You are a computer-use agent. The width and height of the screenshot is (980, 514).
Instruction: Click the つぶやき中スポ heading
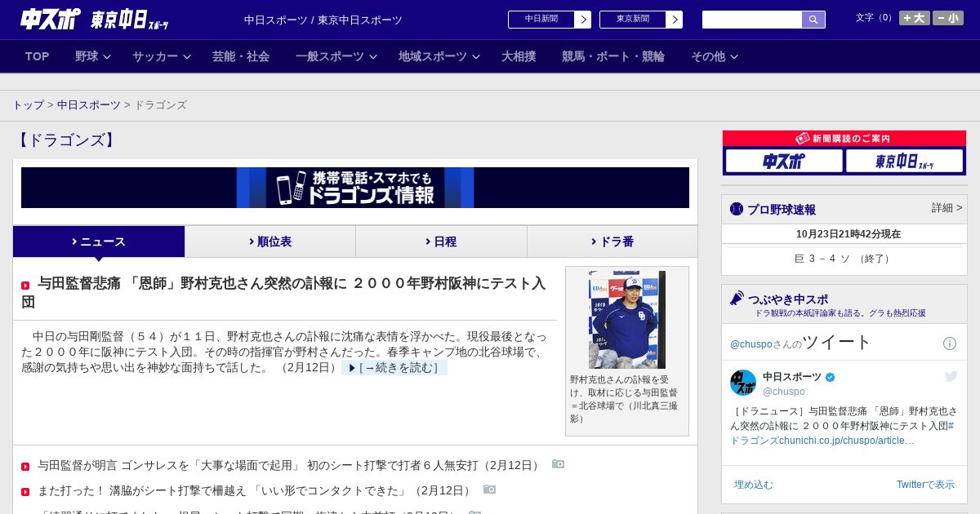(788, 299)
